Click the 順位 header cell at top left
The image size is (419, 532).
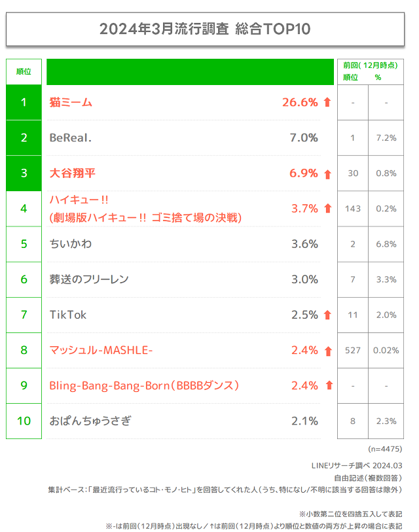coord(24,71)
